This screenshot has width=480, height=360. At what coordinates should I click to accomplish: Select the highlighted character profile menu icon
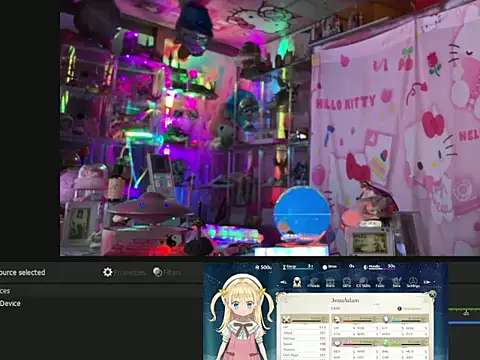coord(297,282)
